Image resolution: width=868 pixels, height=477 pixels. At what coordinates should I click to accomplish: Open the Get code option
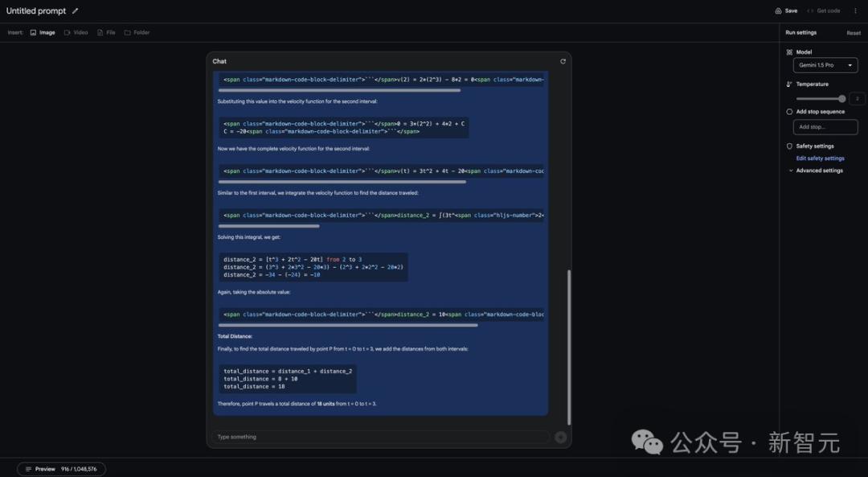pos(824,10)
